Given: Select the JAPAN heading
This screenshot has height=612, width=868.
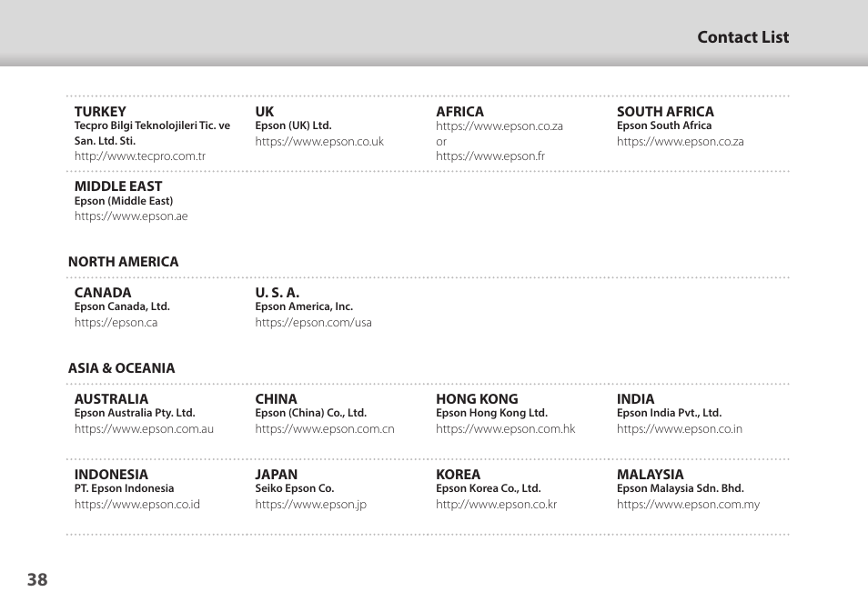Looking at the screenshot, I should coord(277,475).
